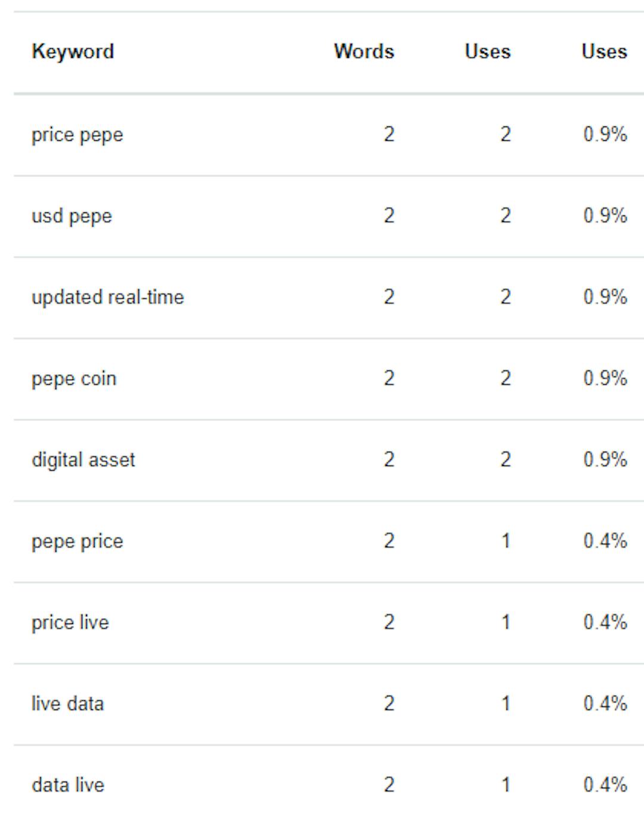Viewport: 644px width, 821px height.
Task: Sort by the Words column header
Action: click(364, 51)
